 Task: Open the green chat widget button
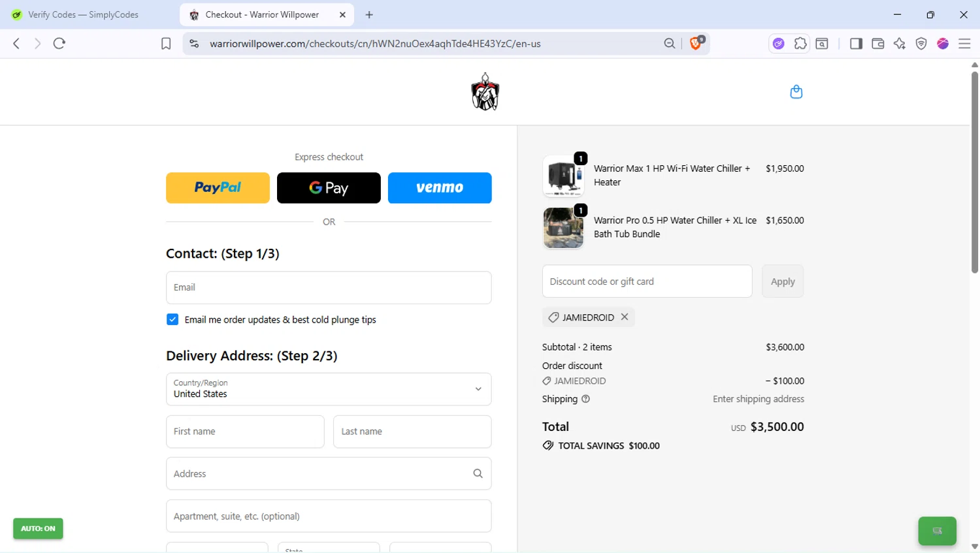tap(937, 531)
